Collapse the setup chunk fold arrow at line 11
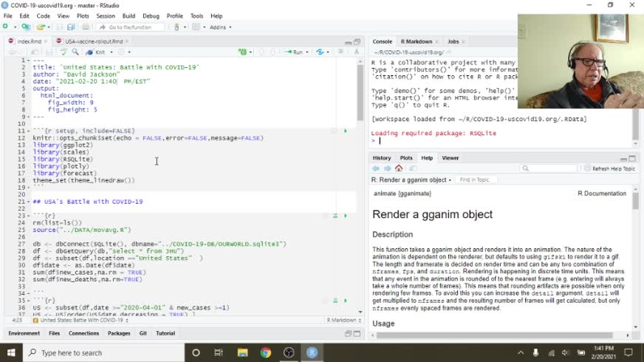Screen dimensions: 644x362 pos(28,131)
